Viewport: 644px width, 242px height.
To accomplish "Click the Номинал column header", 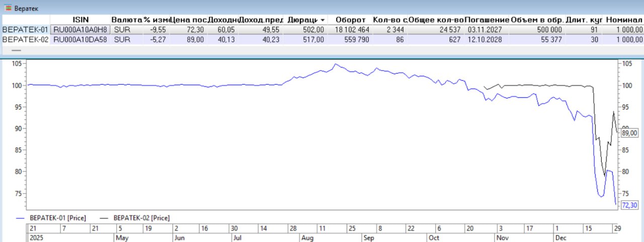I will pos(623,20).
